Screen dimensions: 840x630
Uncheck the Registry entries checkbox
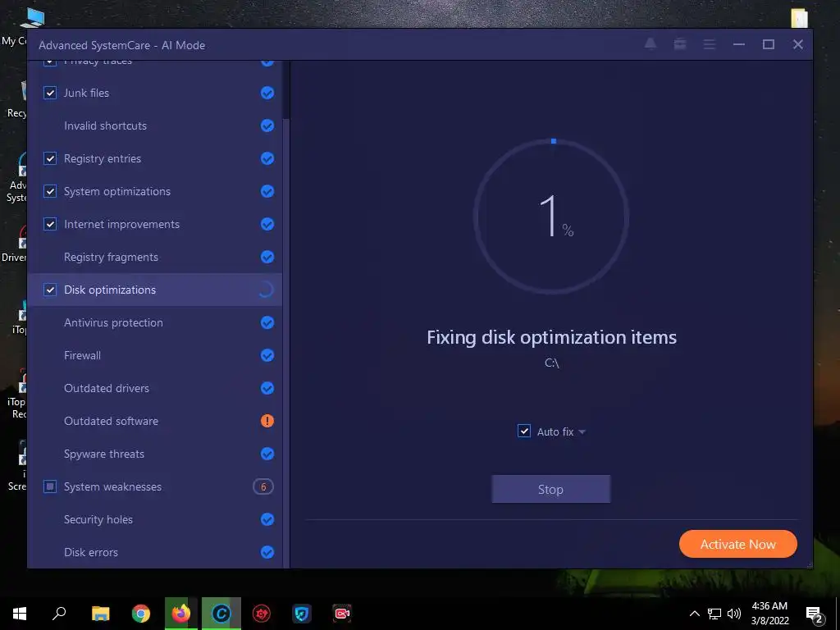50,158
